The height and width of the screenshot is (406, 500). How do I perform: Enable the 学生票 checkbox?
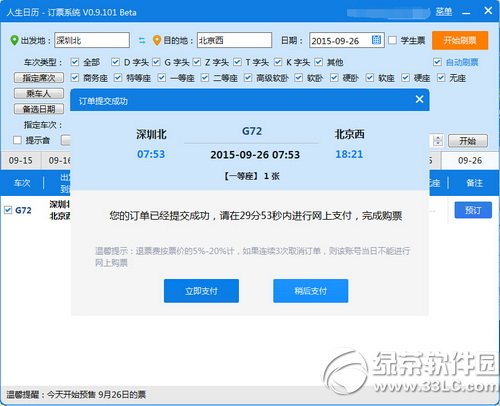pos(393,40)
